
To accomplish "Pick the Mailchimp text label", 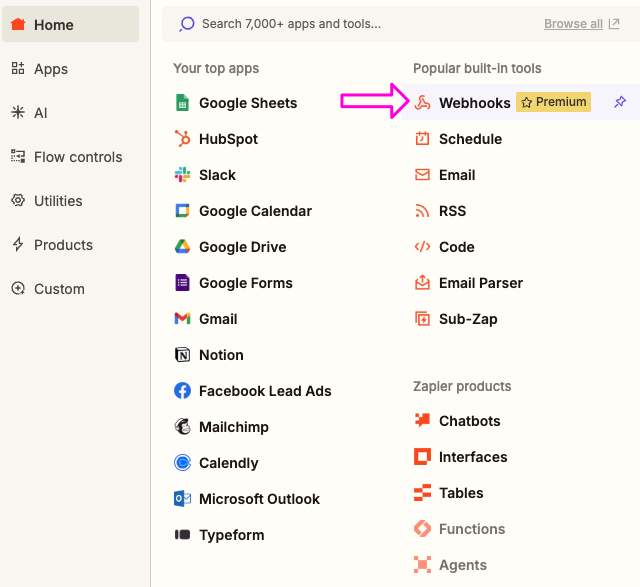I will (x=233, y=427).
